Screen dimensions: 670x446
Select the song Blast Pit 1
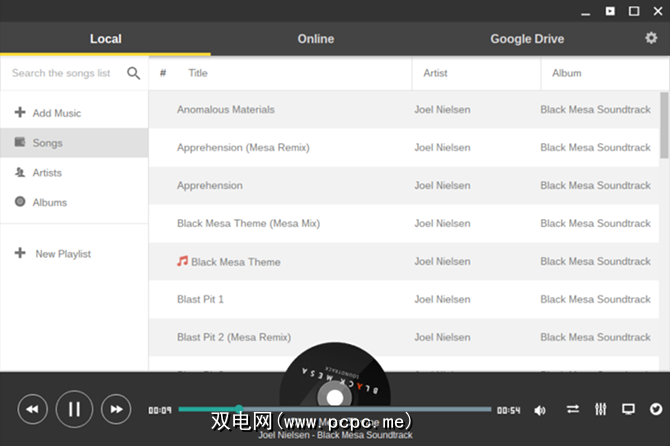(200, 299)
